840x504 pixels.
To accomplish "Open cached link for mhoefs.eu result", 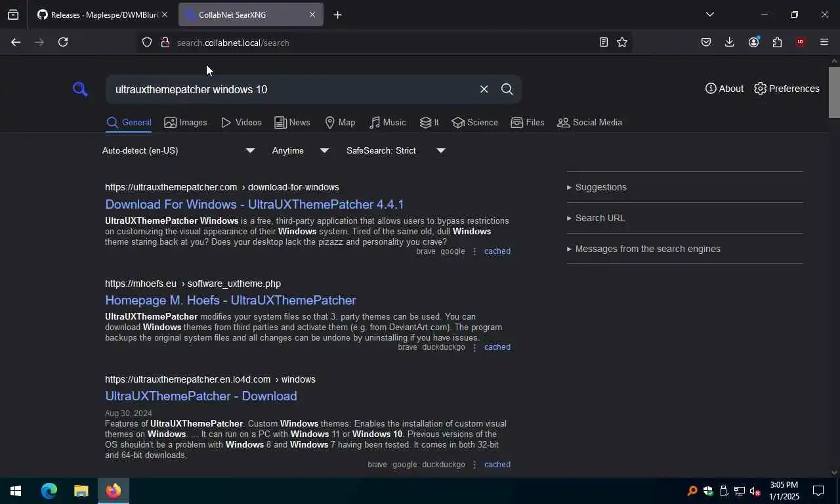I will click(497, 347).
